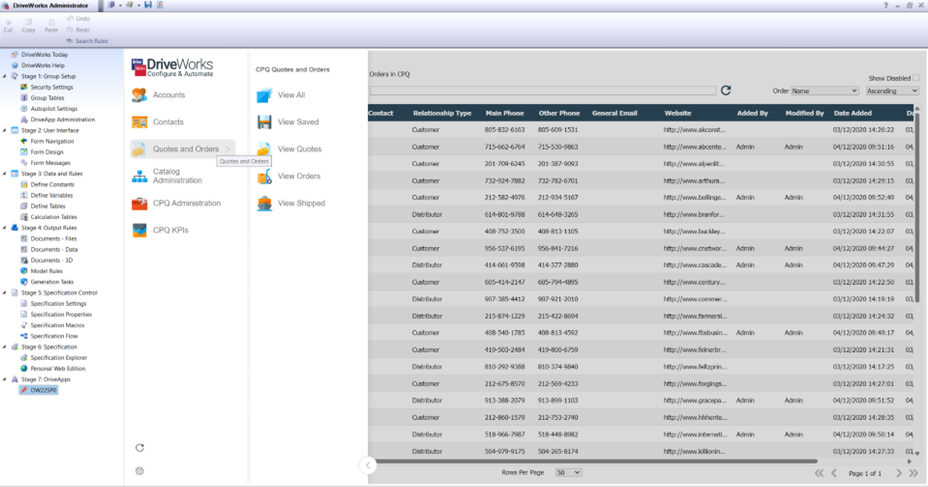Go to next page of results
The width and height of the screenshot is (928, 487).
[898, 473]
